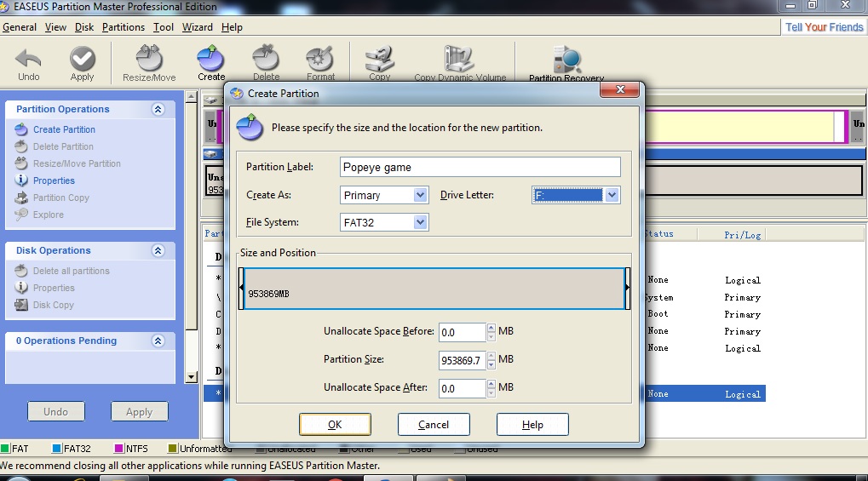The height and width of the screenshot is (481, 868).
Task: Open the Wizard menu
Action: click(x=197, y=27)
